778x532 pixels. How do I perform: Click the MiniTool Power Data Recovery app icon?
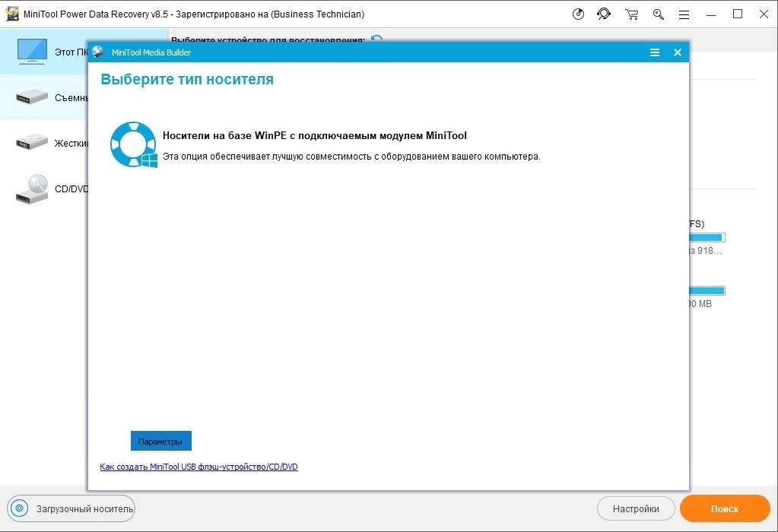(x=11, y=14)
